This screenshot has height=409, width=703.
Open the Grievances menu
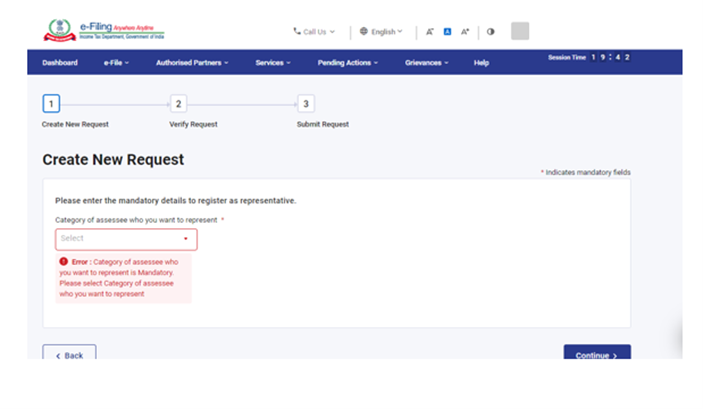pos(428,63)
